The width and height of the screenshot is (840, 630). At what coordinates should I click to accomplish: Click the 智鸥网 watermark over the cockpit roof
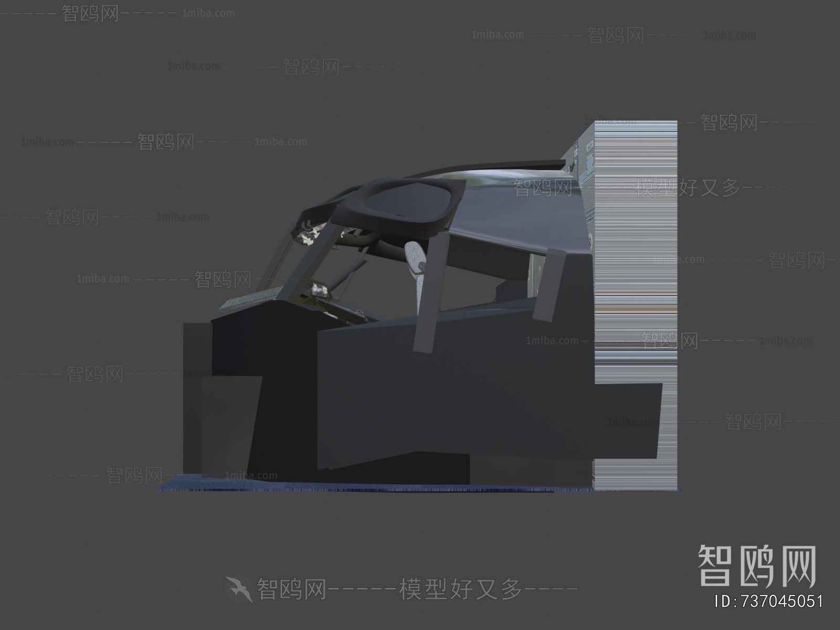click(x=543, y=187)
